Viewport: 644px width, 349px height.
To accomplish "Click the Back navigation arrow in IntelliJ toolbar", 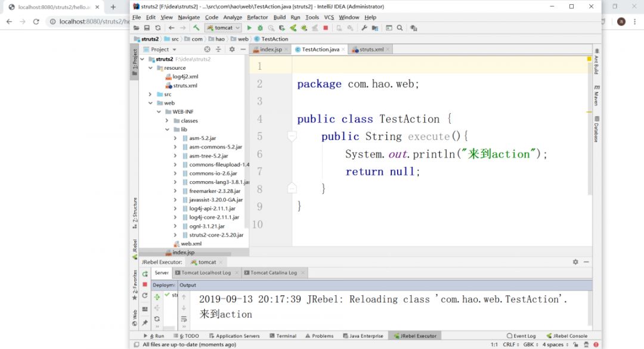I will (171, 28).
